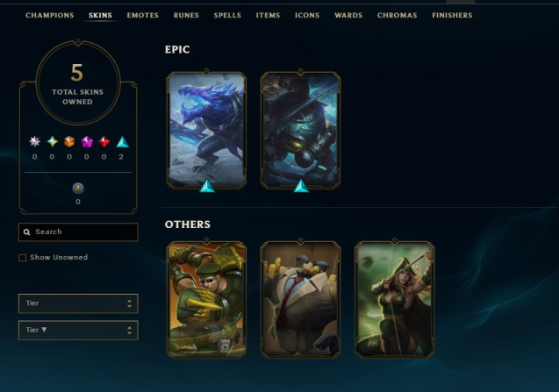
Task: Click the teal Epic triangle gem in the stats panel
Action: [122, 142]
